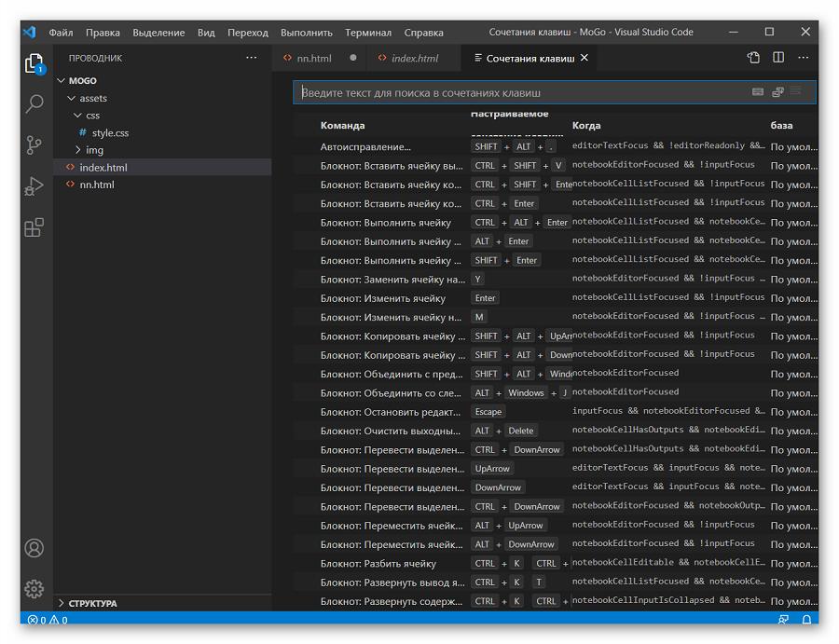Select nn.html in explorer tree

point(162,185)
